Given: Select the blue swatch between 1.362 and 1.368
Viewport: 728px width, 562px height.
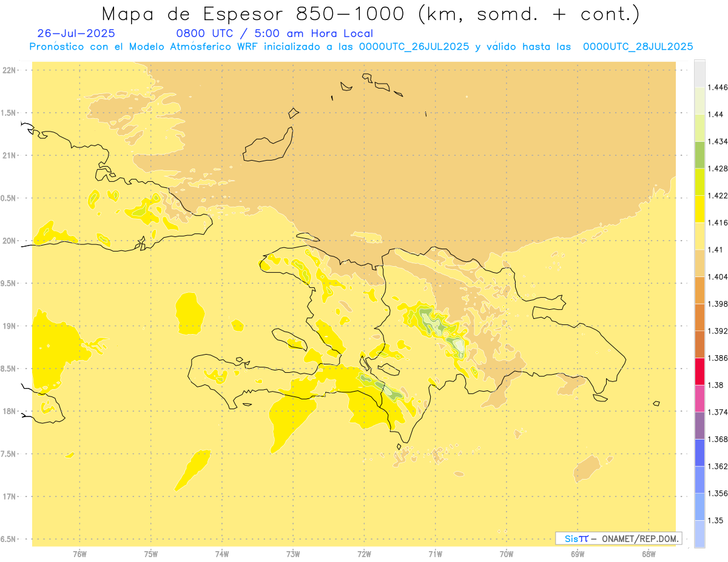Looking at the screenshot, I should click(699, 453).
